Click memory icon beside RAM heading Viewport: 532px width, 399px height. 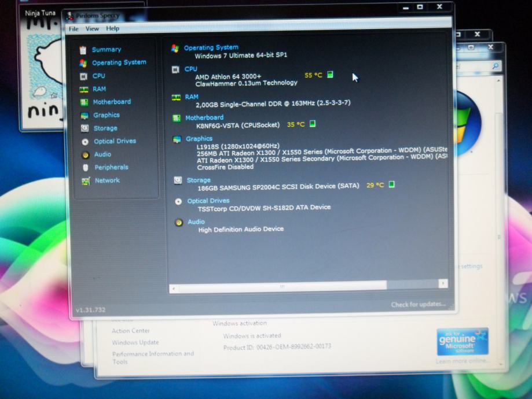176,98
